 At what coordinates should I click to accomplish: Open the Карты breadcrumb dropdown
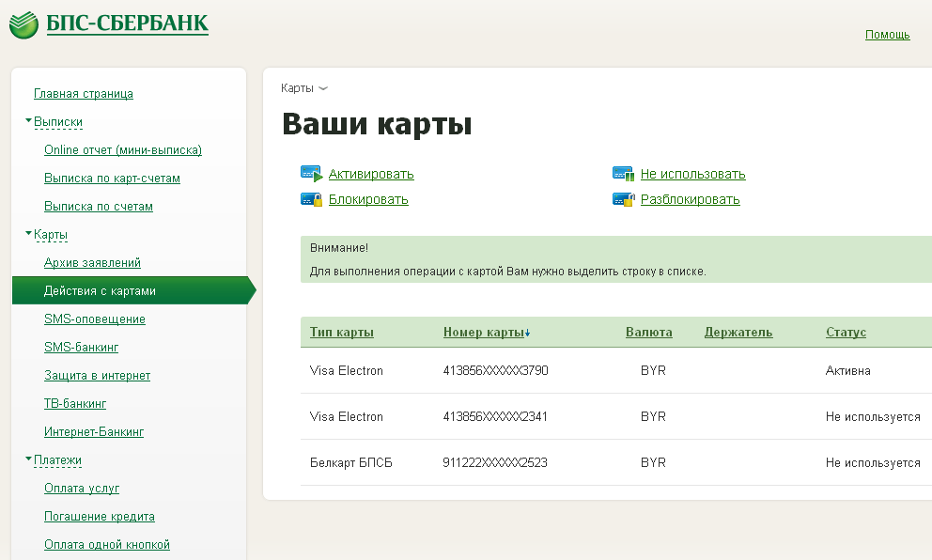click(x=304, y=88)
